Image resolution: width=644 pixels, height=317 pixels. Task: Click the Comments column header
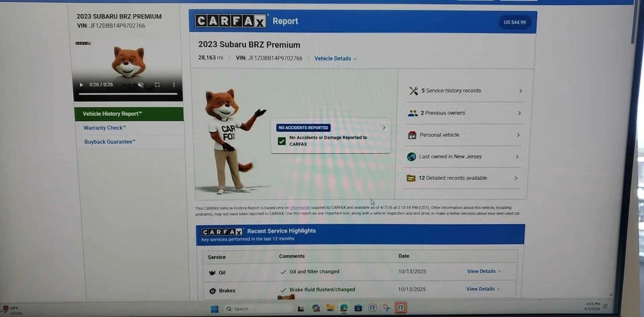[x=292, y=256]
